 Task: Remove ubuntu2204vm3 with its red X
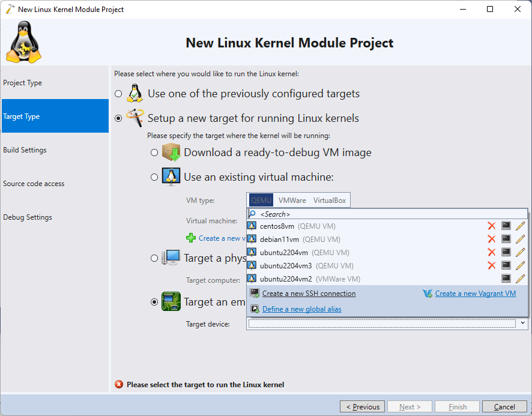point(491,264)
